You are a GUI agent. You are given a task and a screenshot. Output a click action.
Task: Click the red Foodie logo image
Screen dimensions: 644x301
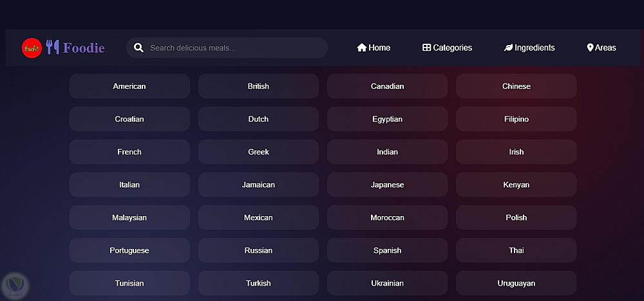32,48
